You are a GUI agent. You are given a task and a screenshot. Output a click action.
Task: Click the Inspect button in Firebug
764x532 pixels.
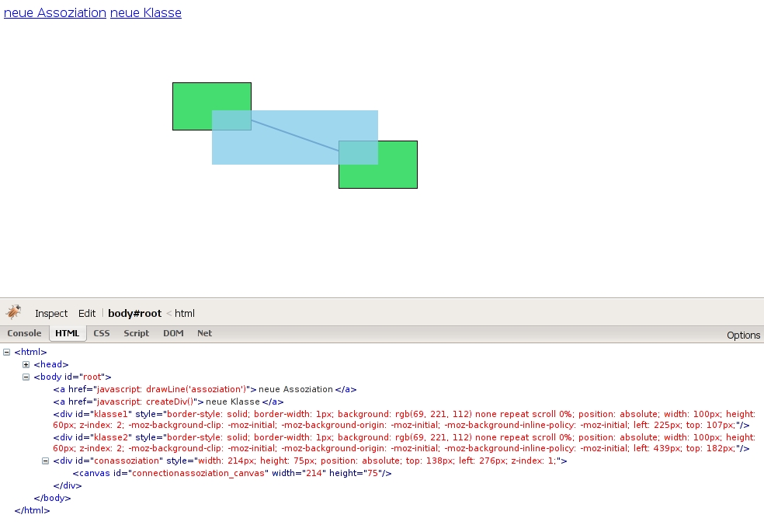point(51,313)
